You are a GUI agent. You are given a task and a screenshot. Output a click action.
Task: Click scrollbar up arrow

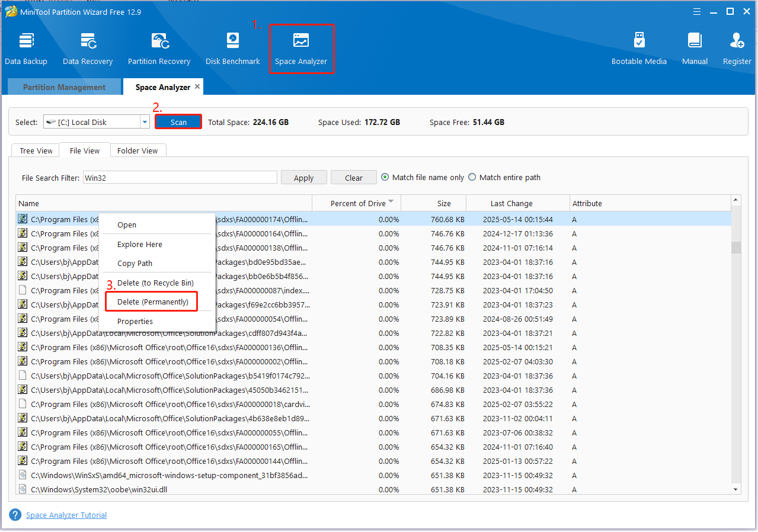pyautogui.click(x=736, y=200)
